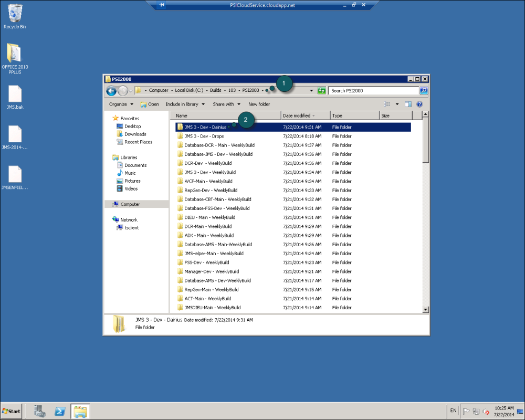Expand the Include in library dropdown
The width and height of the screenshot is (525, 420).
tap(185, 104)
